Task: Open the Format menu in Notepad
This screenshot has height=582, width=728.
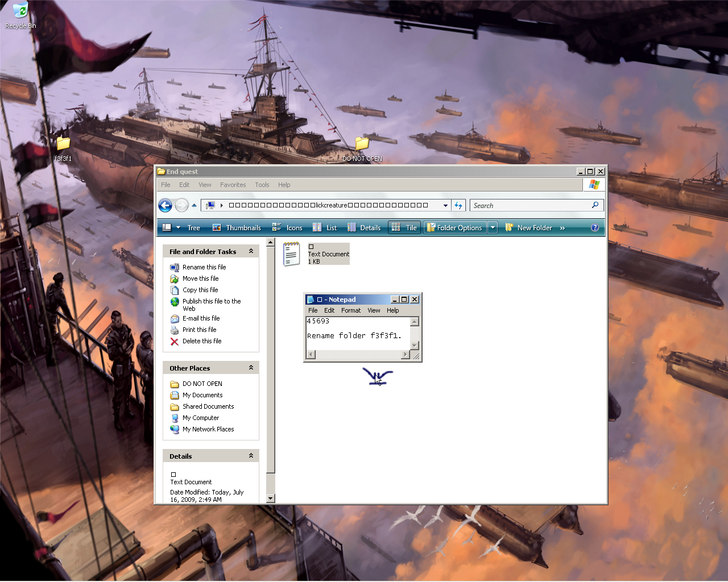Action: (x=350, y=310)
